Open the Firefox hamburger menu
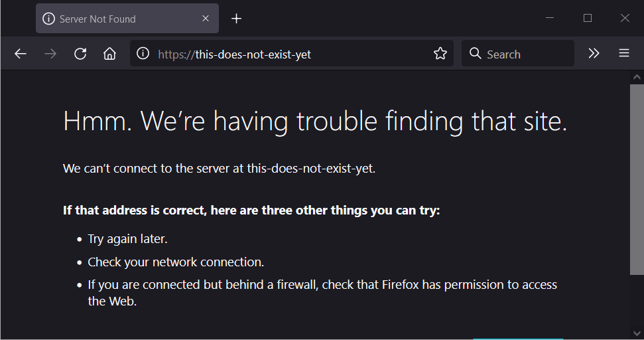The image size is (644, 340). [x=624, y=54]
